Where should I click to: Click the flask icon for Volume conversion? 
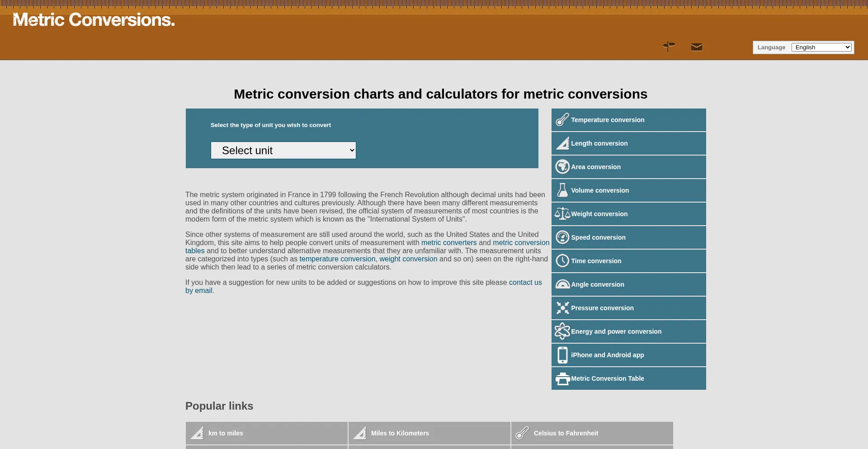562,190
